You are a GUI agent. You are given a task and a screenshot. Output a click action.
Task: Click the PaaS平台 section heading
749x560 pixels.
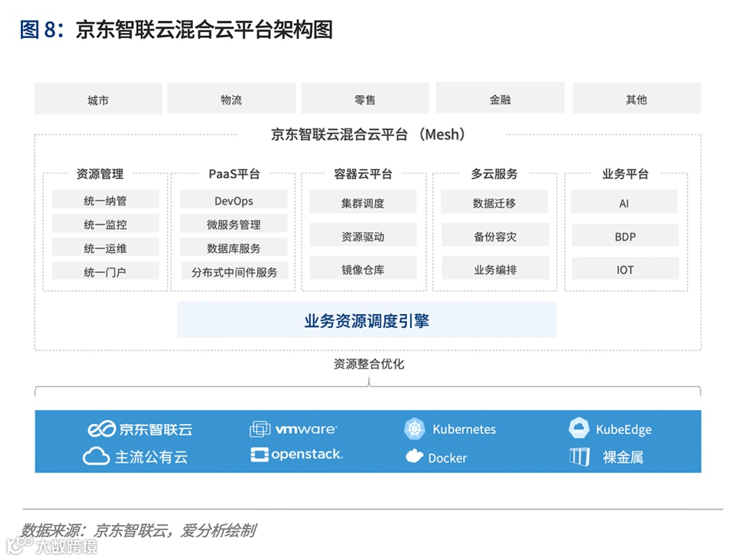[x=234, y=174]
